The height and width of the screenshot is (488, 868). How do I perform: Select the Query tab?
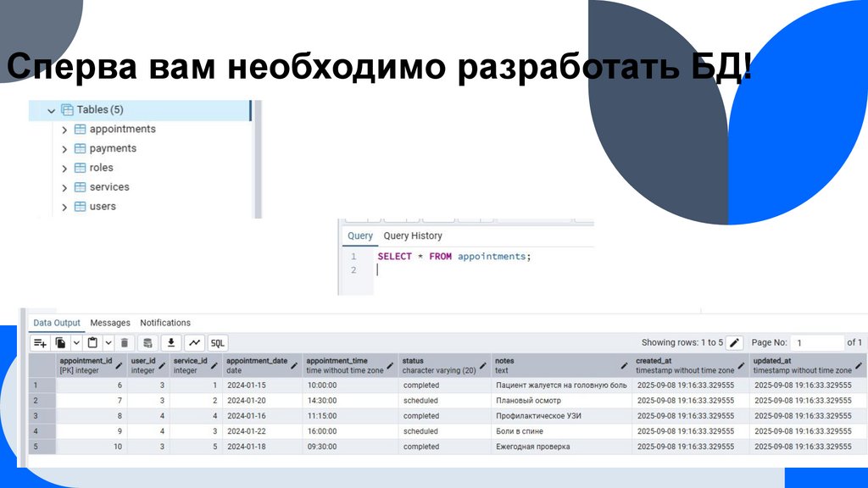(359, 236)
